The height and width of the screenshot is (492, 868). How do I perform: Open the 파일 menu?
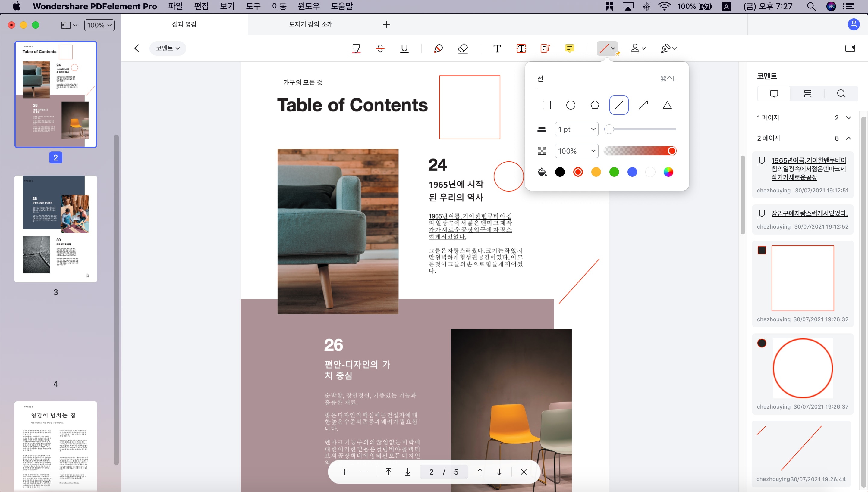[175, 6]
